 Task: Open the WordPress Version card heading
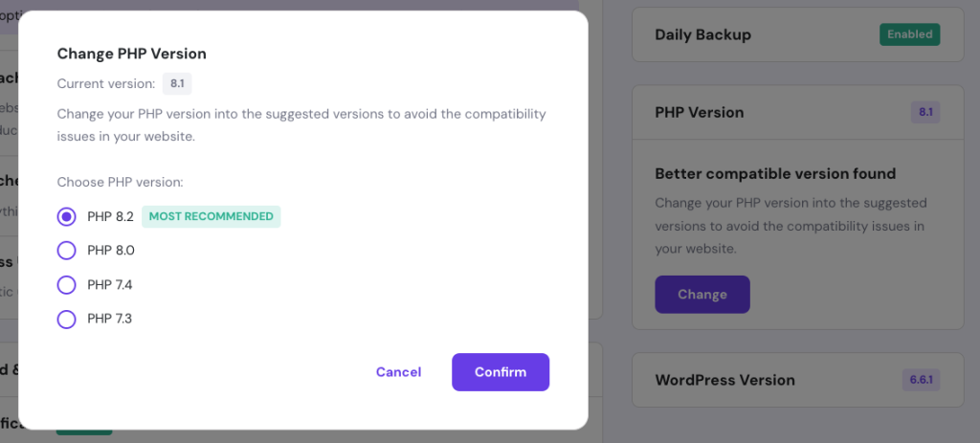(724, 380)
